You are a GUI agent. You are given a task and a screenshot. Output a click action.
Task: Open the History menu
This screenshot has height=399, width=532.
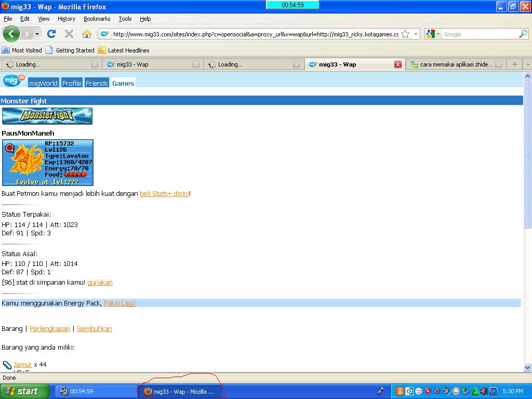(x=66, y=19)
